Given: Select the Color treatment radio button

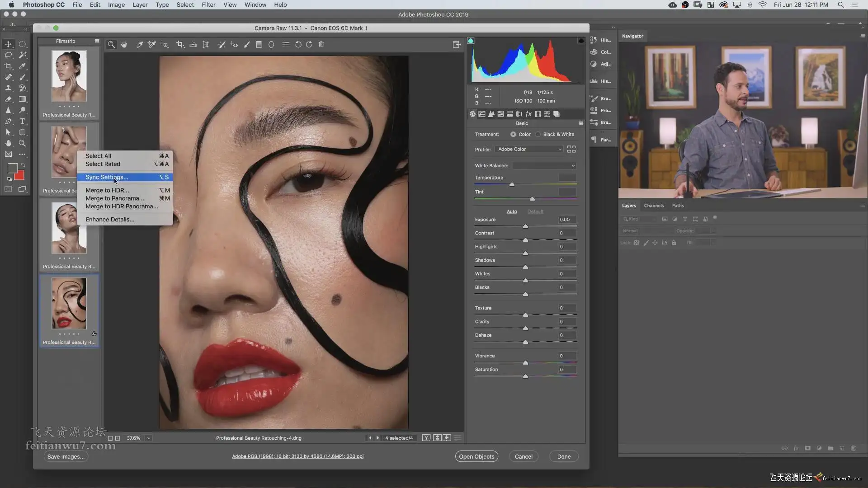Looking at the screenshot, I should point(513,134).
